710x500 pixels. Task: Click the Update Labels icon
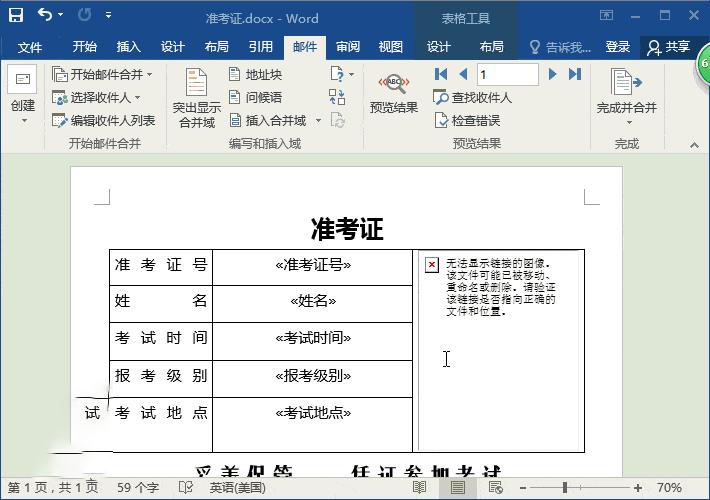click(338, 120)
